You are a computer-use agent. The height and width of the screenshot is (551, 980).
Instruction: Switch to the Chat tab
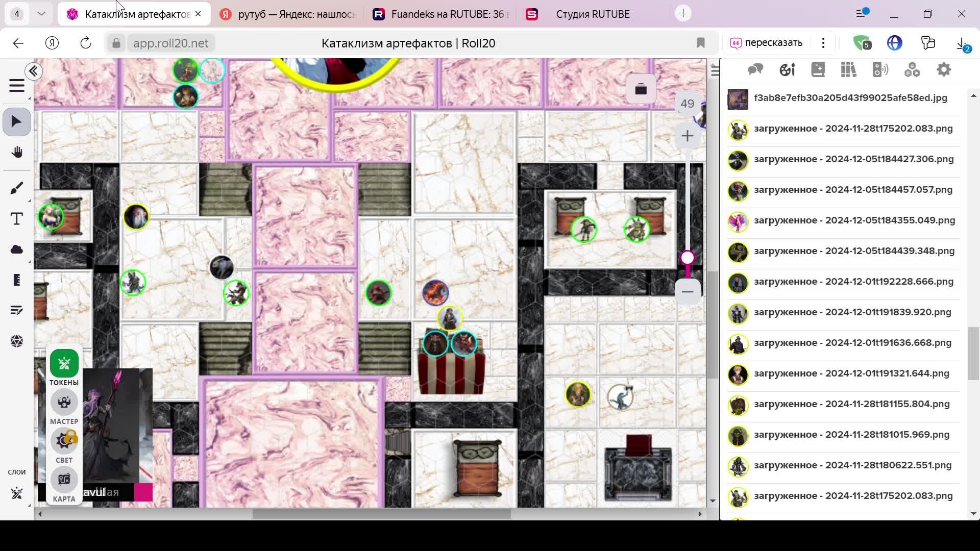(755, 70)
